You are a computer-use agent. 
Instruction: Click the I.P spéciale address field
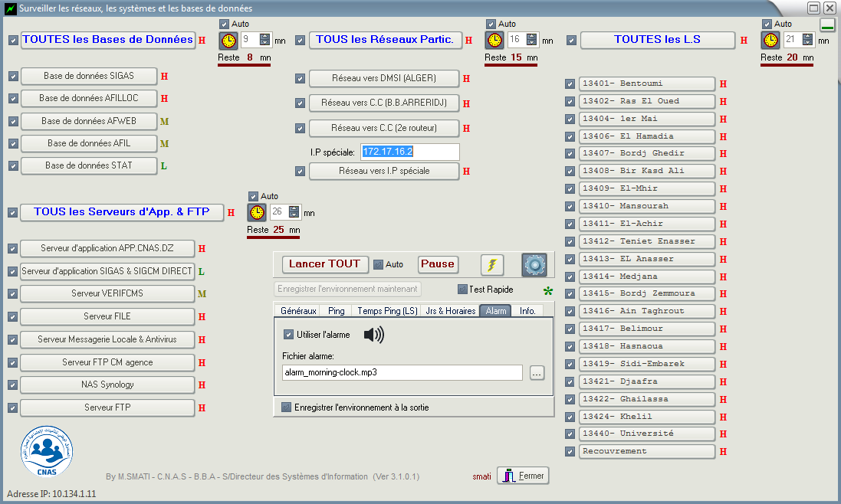410,152
